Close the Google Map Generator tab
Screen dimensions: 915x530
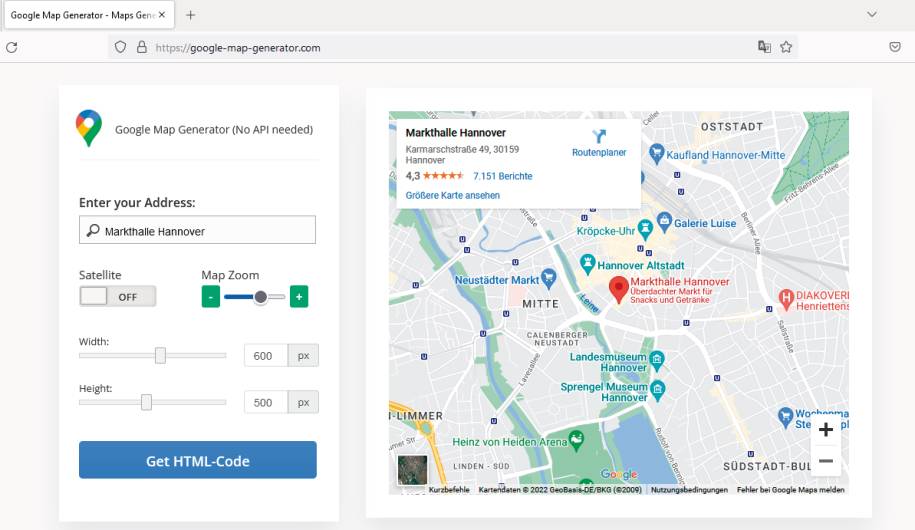pos(162,15)
